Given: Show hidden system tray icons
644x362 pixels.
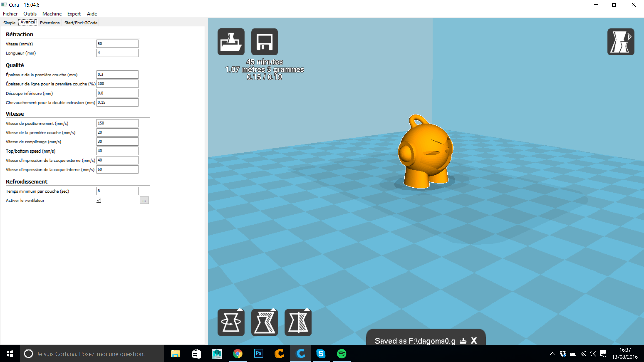Looking at the screenshot, I should [x=552, y=354].
